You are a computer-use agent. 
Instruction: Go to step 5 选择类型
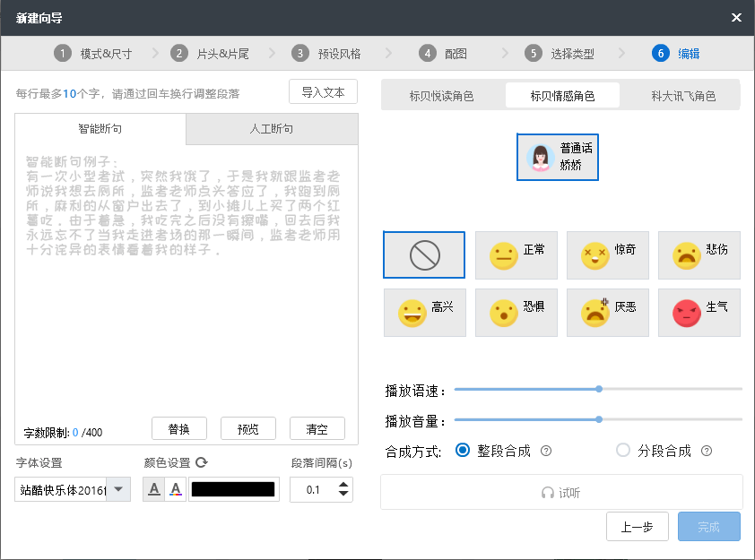point(560,54)
